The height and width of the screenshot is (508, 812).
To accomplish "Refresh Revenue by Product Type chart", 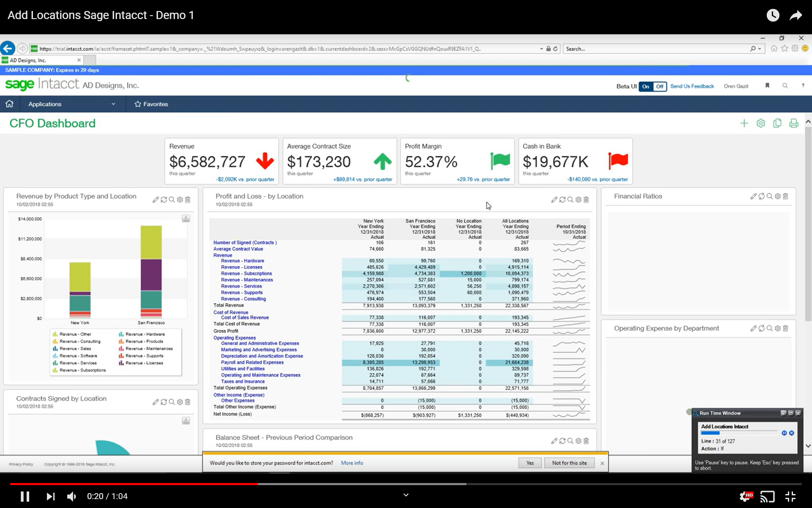I will click(x=164, y=200).
